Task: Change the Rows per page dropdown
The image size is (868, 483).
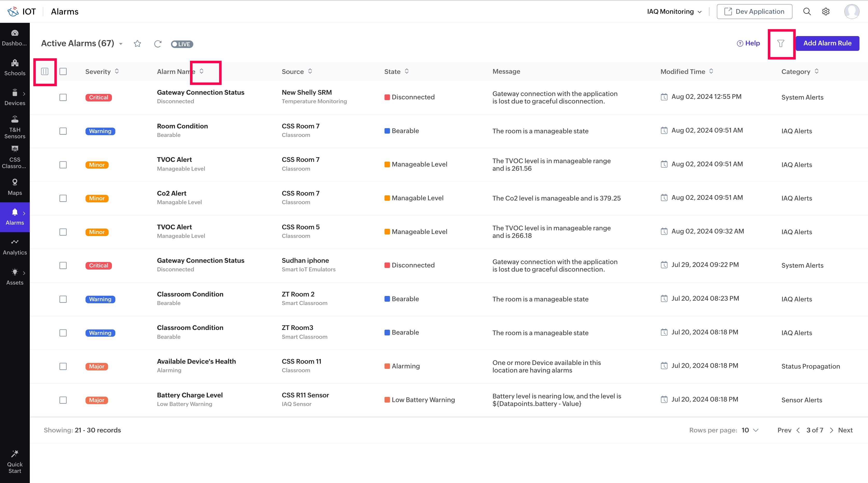Action: (x=750, y=430)
